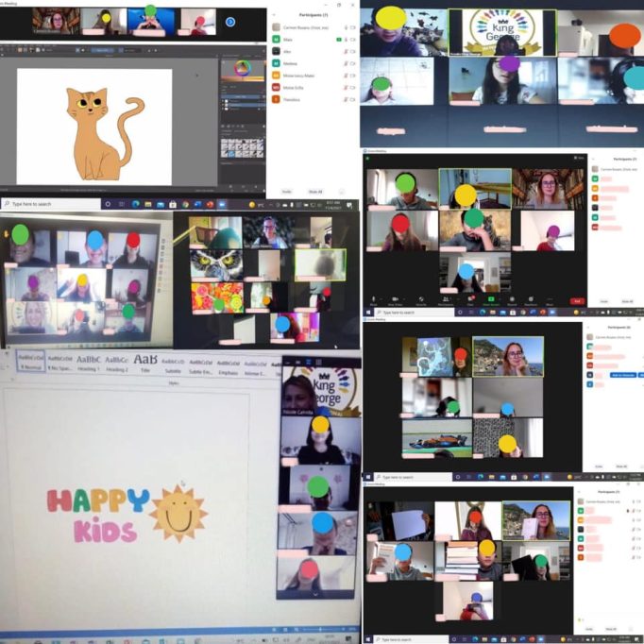Select the owl picture video tile
Image resolution: width=644 pixels, height=644 pixels.
(x=216, y=265)
